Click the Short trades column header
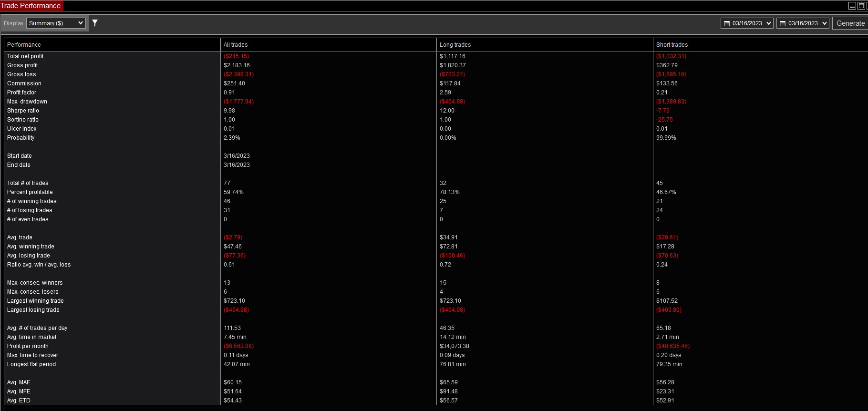Image resolution: width=868 pixels, height=411 pixels. pyautogui.click(x=760, y=45)
